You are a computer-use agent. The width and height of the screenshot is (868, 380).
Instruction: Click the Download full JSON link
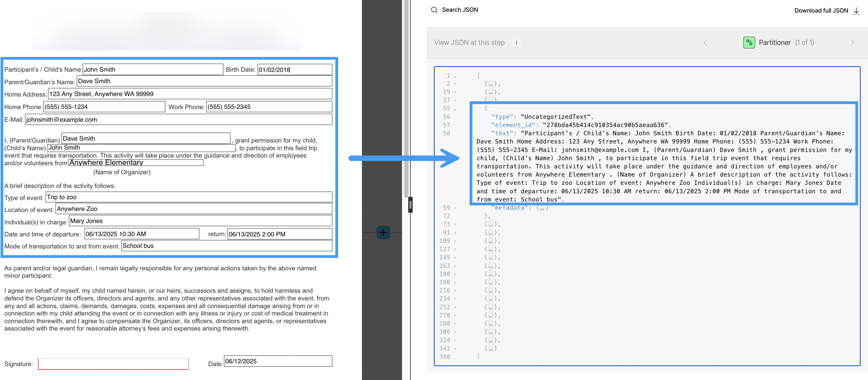821,11
